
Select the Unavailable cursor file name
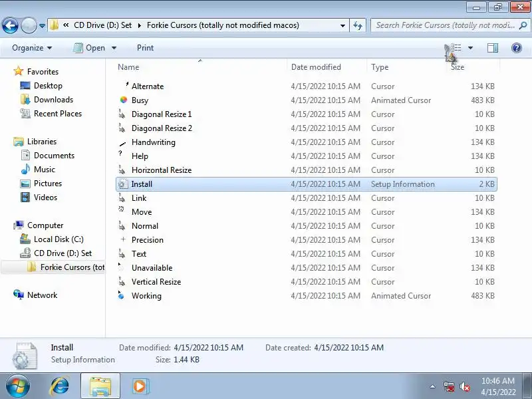click(152, 268)
